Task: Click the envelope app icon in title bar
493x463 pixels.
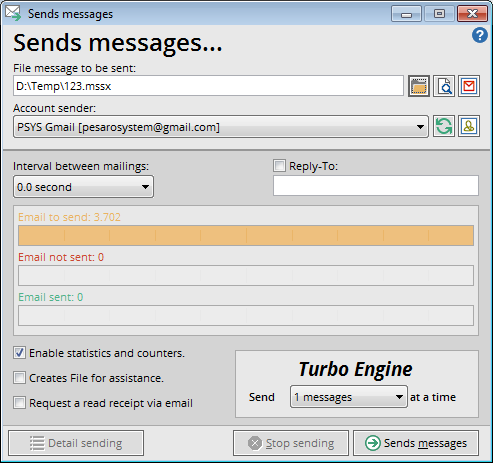Action: (x=13, y=14)
